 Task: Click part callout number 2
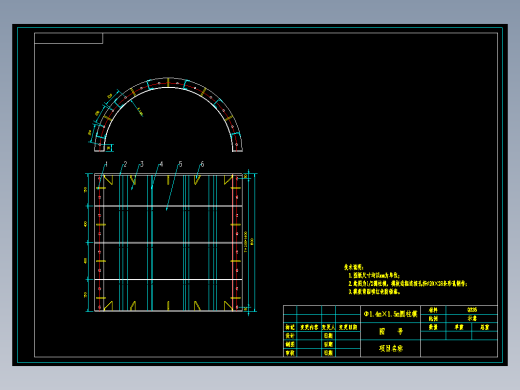coord(125,164)
